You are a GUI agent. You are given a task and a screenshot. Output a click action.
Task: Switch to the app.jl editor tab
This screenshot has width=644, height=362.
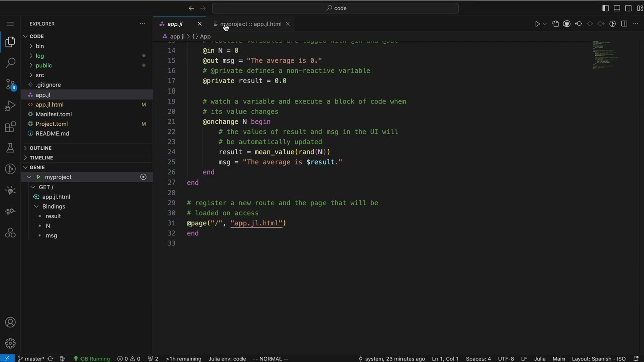tap(175, 24)
